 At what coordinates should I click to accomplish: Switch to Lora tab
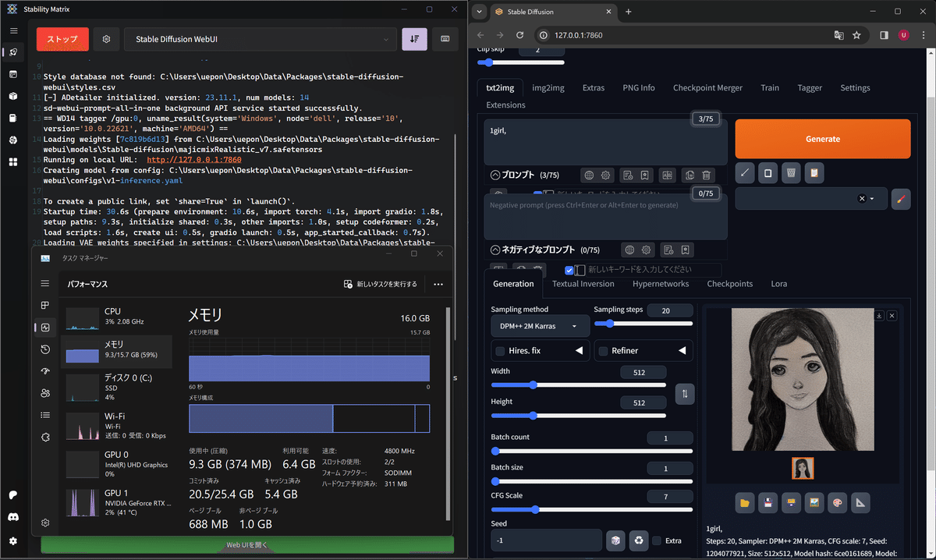(x=778, y=284)
